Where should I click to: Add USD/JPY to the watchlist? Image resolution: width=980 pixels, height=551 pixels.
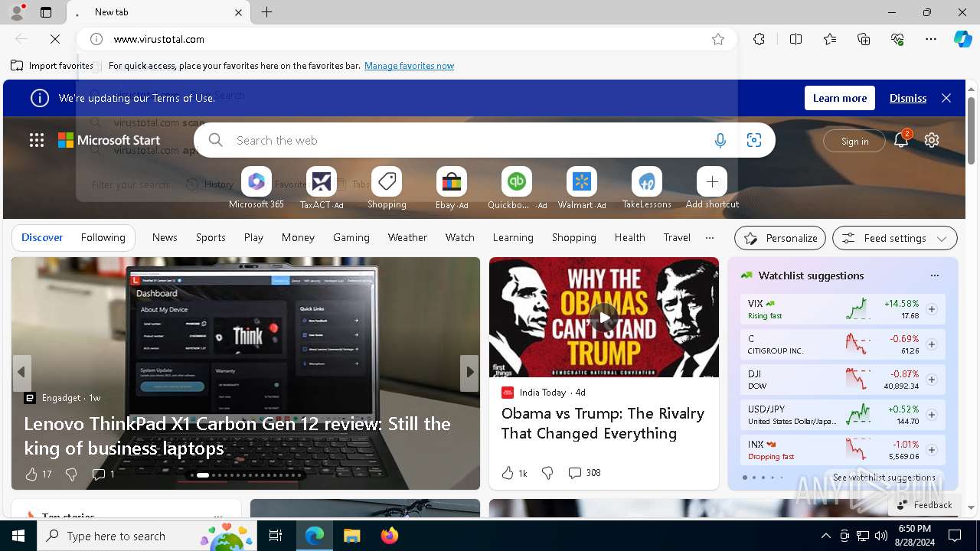[x=932, y=415]
